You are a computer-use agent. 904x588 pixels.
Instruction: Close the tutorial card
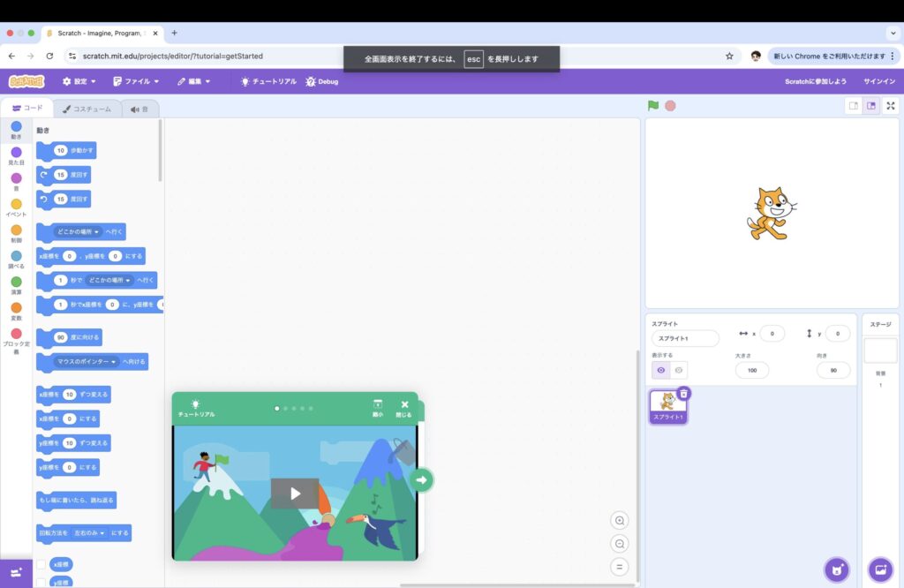pyautogui.click(x=404, y=408)
